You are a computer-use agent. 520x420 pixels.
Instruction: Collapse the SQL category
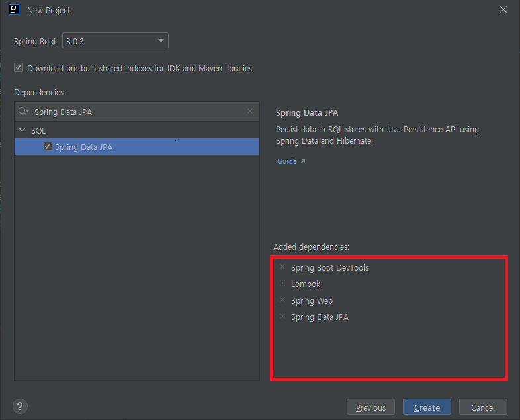(22, 130)
